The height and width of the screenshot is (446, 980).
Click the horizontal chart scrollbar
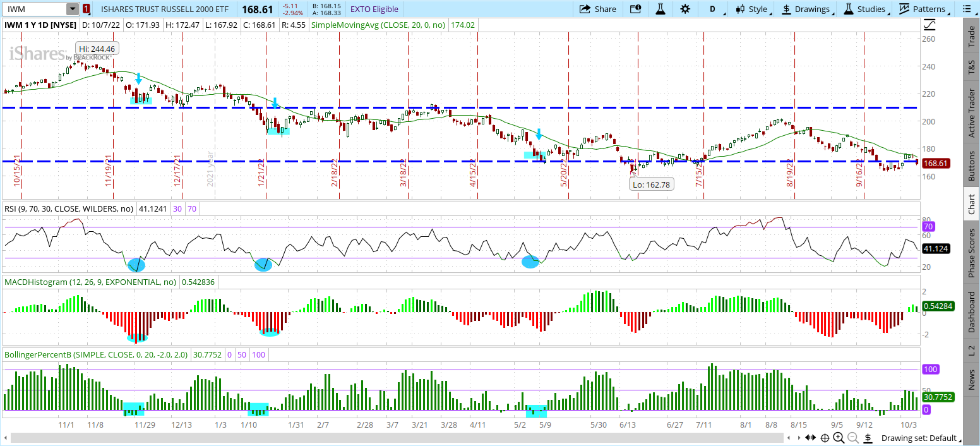[x=397, y=438]
